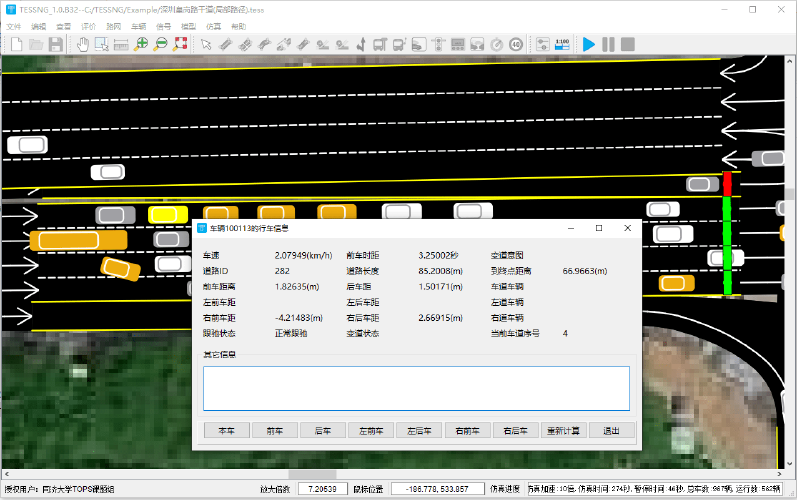Click the 道路ID value 282
Image resolution: width=797 pixels, height=500 pixels.
click(x=282, y=271)
